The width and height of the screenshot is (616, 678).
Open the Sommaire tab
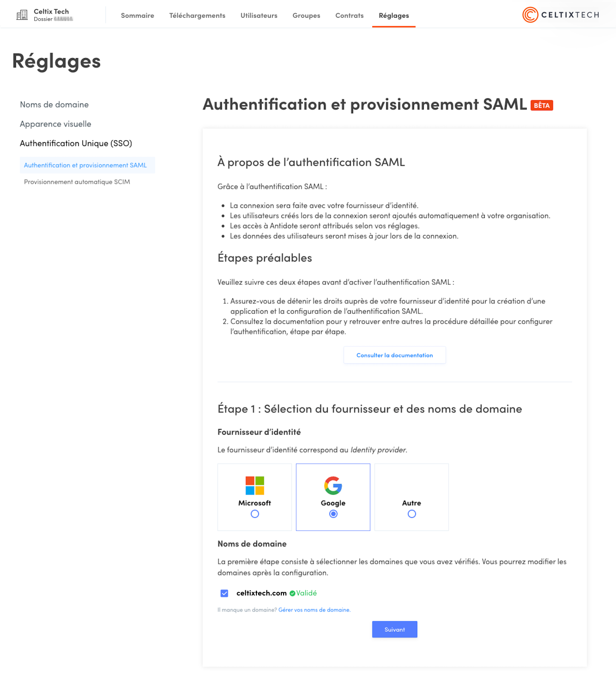coord(137,15)
